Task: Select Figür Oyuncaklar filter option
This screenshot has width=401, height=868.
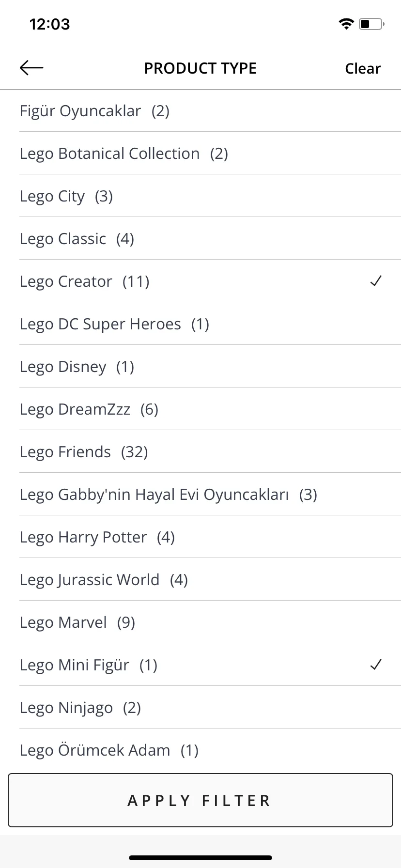Action: [210, 110]
